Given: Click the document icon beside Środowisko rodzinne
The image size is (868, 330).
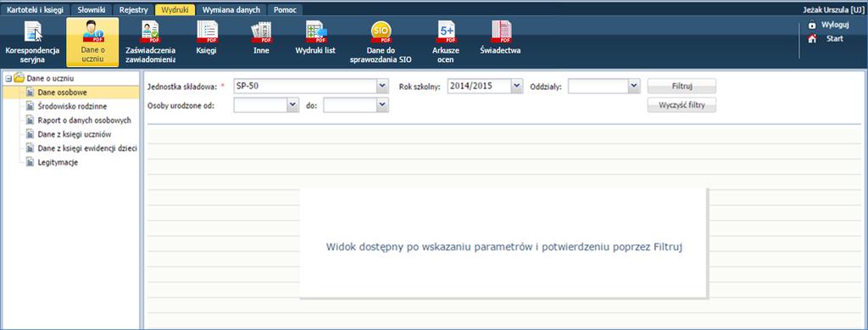Looking at the screenshot, I should tap(31, 106).
